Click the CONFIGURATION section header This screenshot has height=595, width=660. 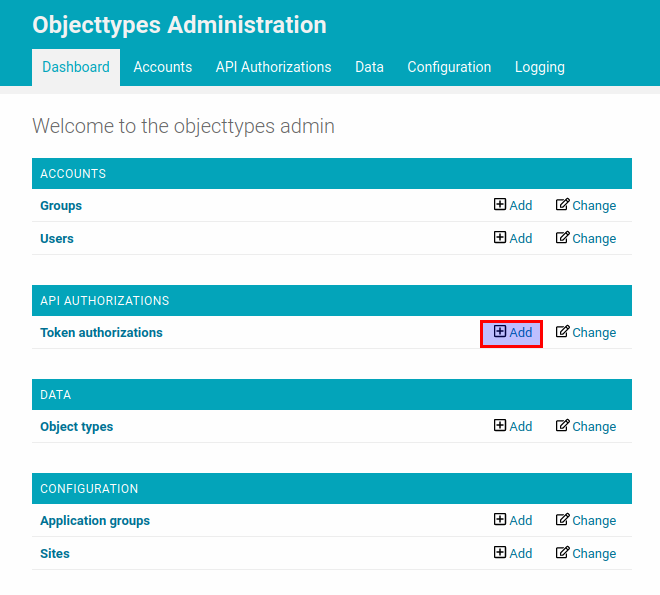(x=332, y=488)
